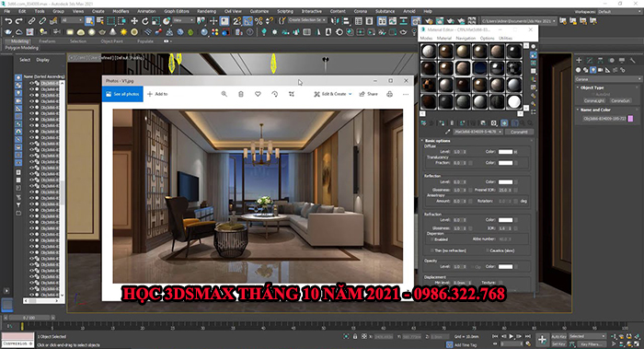Click the Angle Snap toggle icon

coord(247,20)
